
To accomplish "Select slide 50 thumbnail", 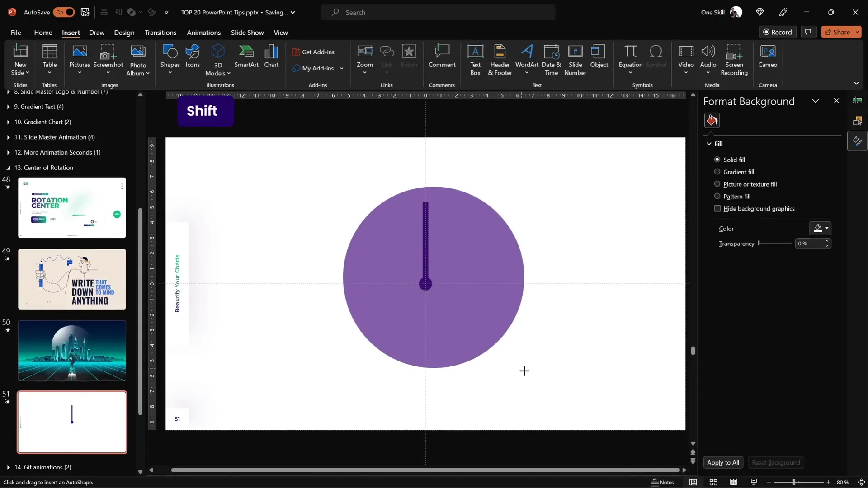I will click(72, 351).
